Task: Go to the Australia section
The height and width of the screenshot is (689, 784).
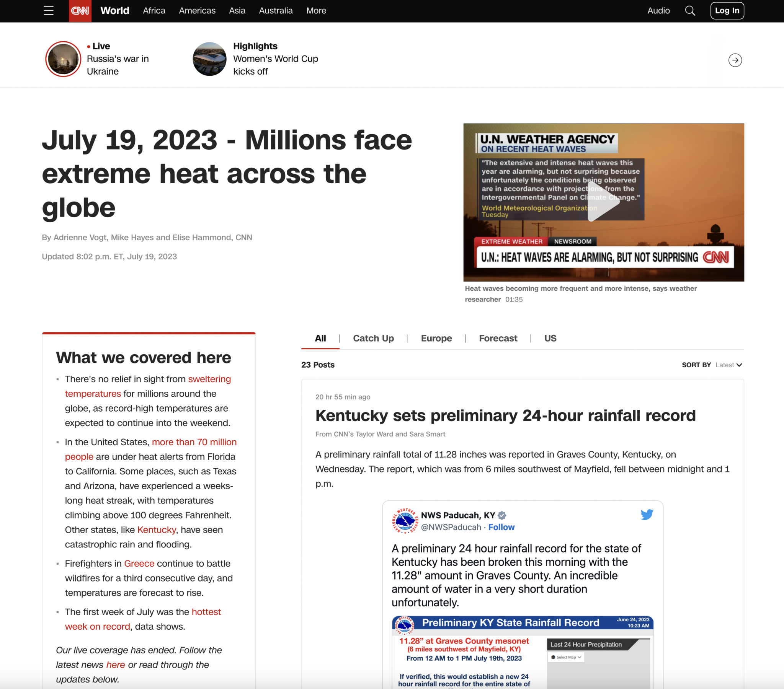Action: pyautogui.click(x=276, y=11)
